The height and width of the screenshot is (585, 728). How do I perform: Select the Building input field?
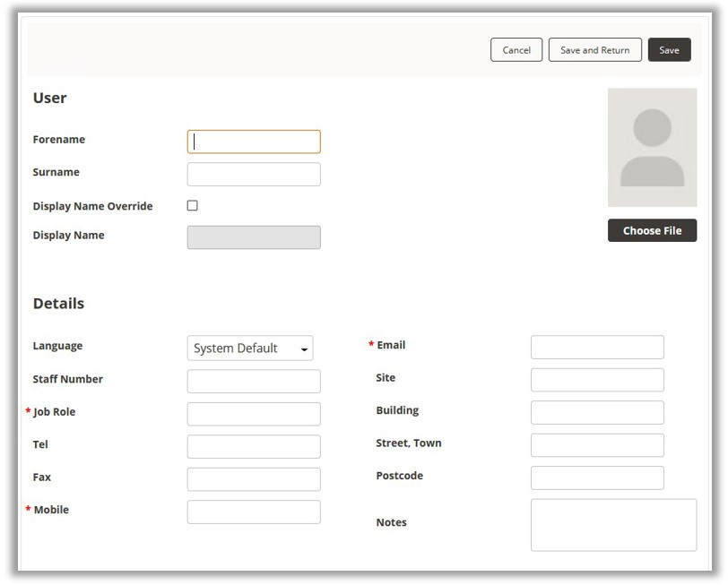pyautogui.click(x=597, y=412)
